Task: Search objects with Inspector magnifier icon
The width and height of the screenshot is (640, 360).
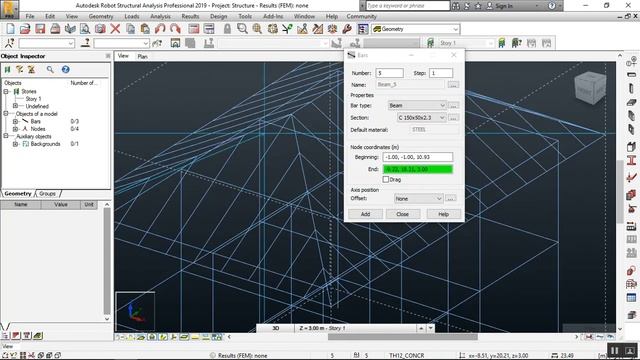Action: click(50, 69)
